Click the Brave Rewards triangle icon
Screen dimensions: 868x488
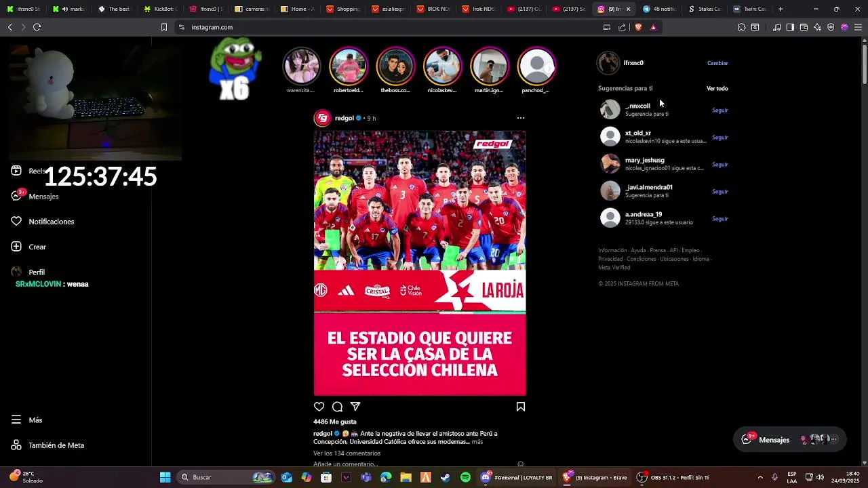point(653,27)
